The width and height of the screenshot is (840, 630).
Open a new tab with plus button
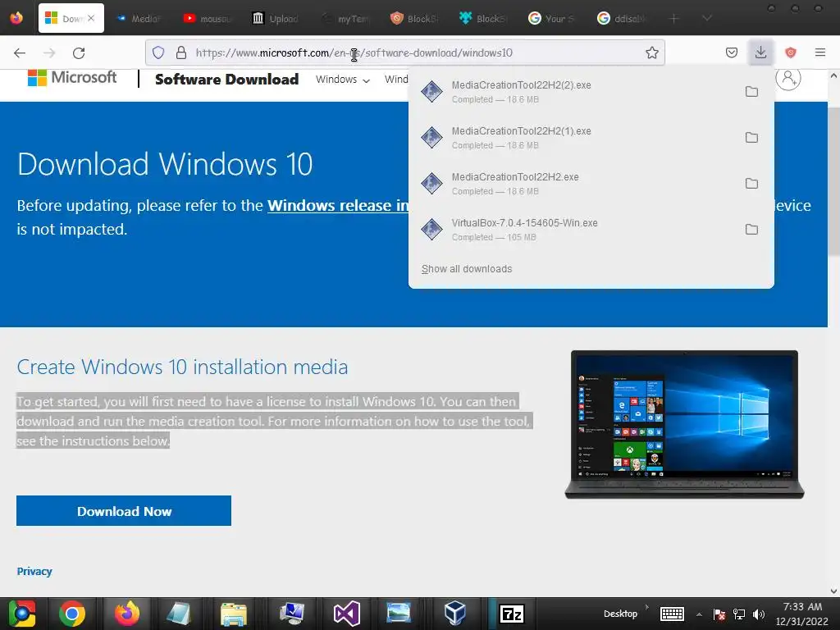[674, 19]
